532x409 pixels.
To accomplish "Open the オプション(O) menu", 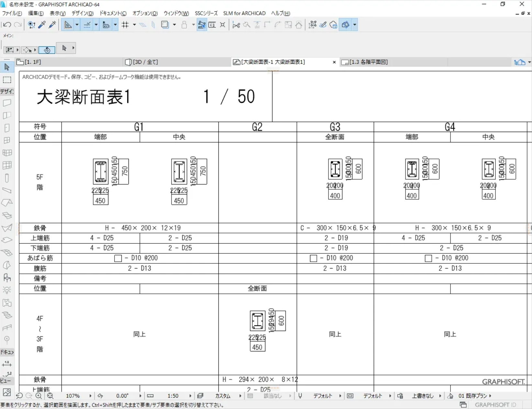I will [145, 13].
